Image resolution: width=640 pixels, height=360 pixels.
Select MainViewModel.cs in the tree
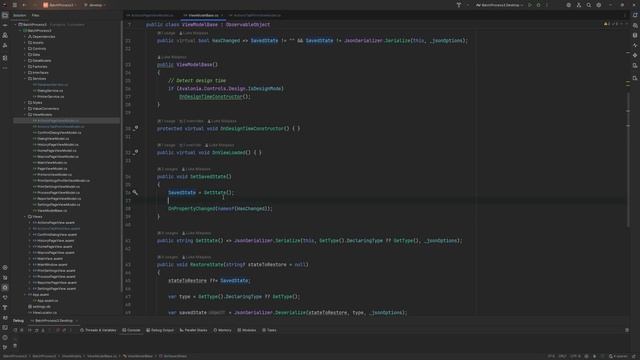click(x=50, y=162)
